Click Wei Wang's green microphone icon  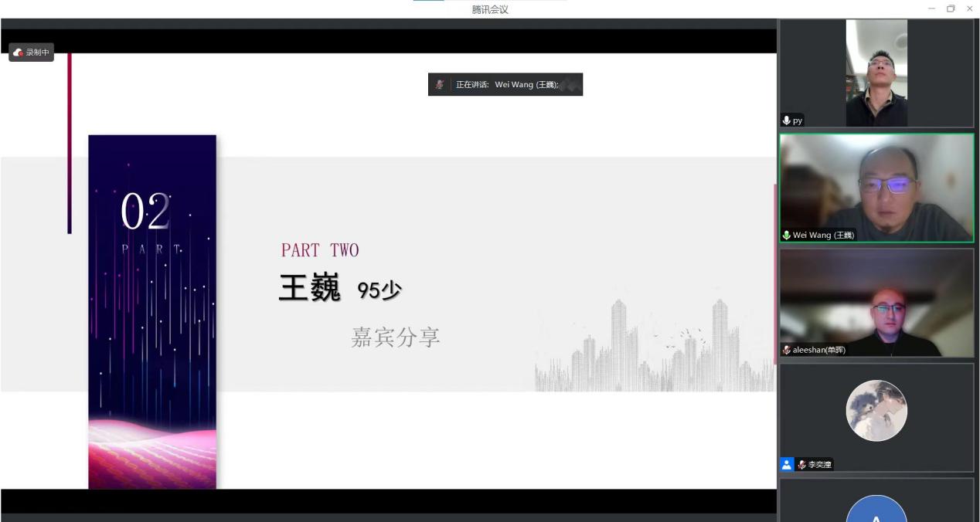tap(787, 235)
